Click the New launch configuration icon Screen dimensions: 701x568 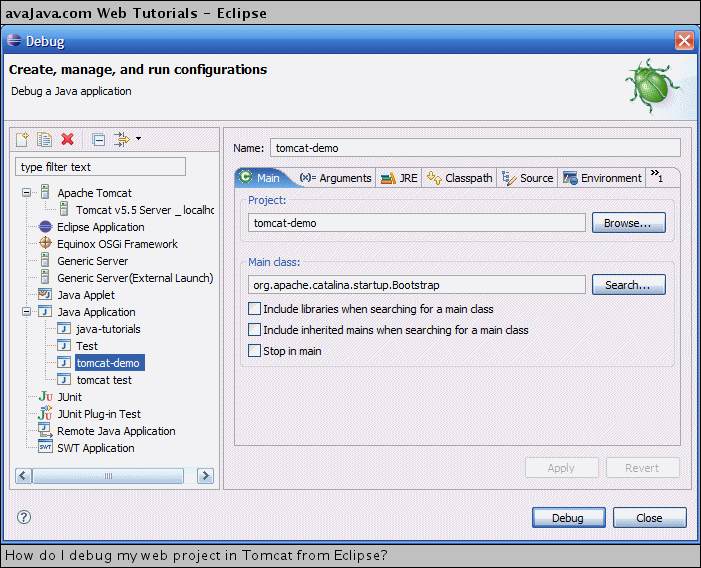pos(22,139)
